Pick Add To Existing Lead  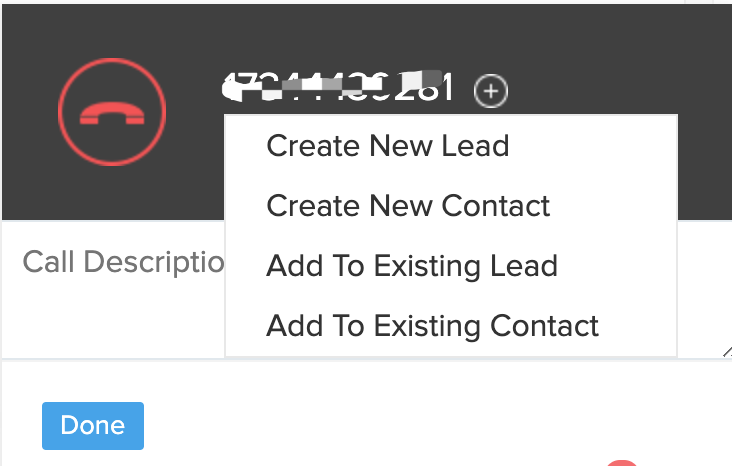pyautogui.click(x=411, y=266)
